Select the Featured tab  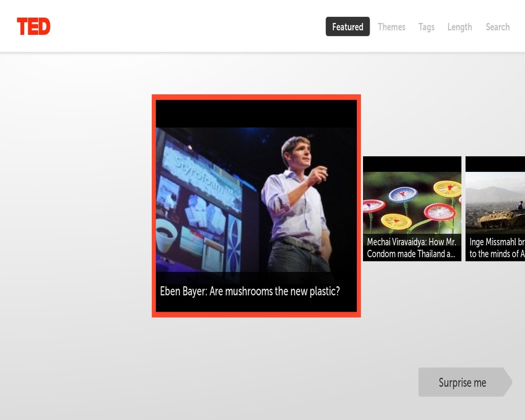click(x=348, y=27)
